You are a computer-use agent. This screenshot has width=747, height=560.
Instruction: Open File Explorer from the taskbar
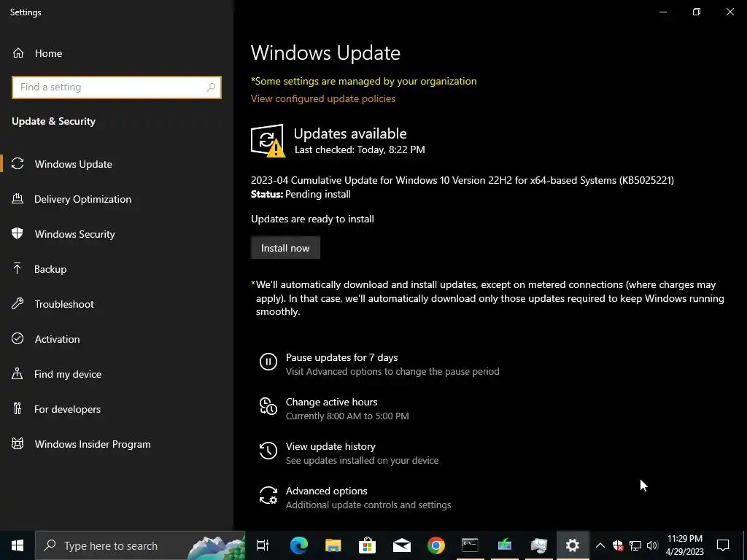(333, 545)
